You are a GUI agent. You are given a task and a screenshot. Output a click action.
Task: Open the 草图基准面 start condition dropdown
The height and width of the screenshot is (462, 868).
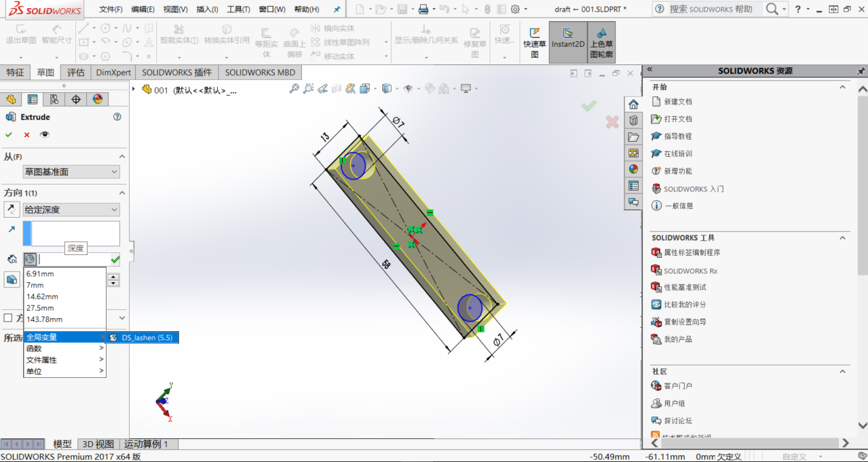71,172
